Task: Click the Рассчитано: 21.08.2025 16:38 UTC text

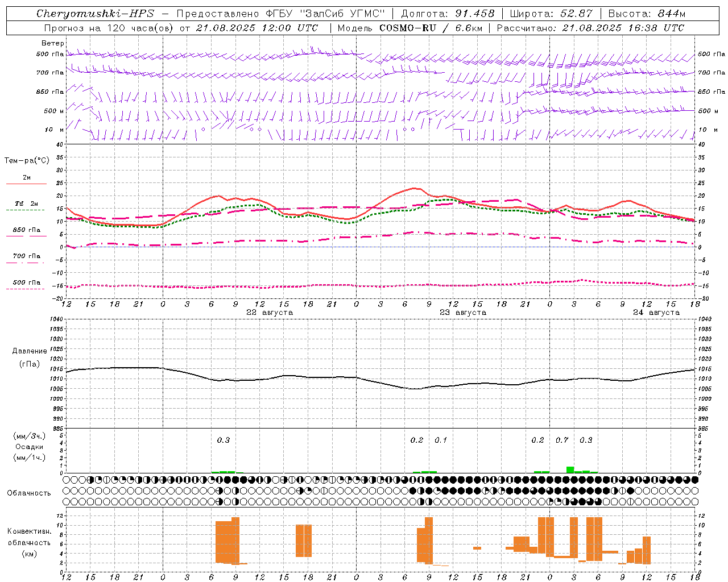Action: point(590,28)
